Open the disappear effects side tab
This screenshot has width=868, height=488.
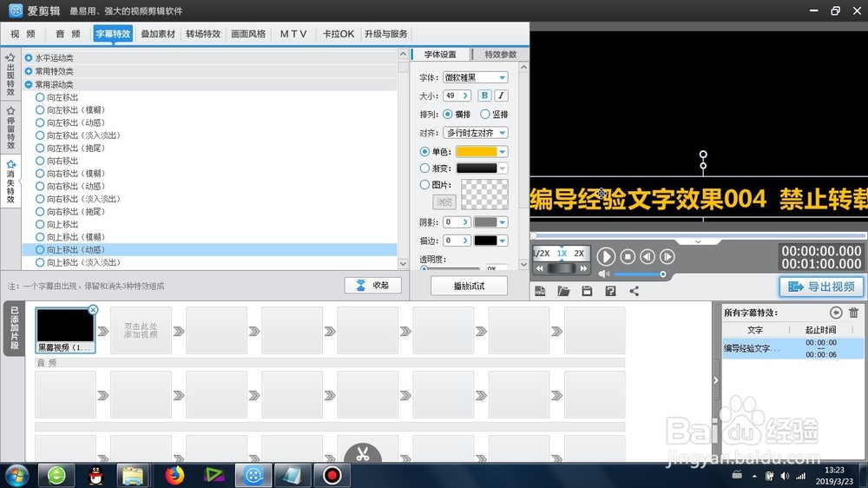point(10,181)
